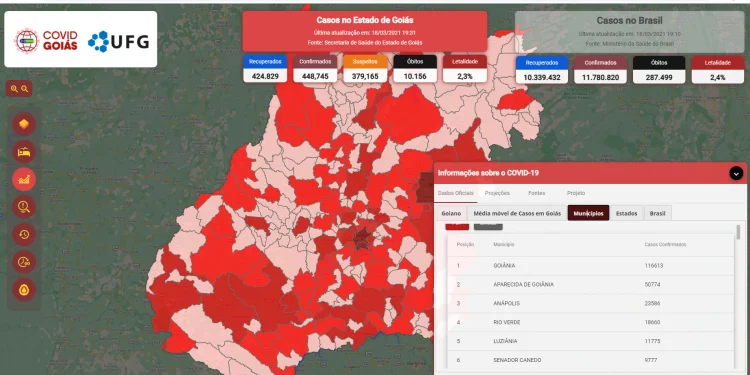Viewport: 750px width, 375px height.
Task: Select the GOIÂNIA row in municipalities table
Action: (x=590, y=265)
